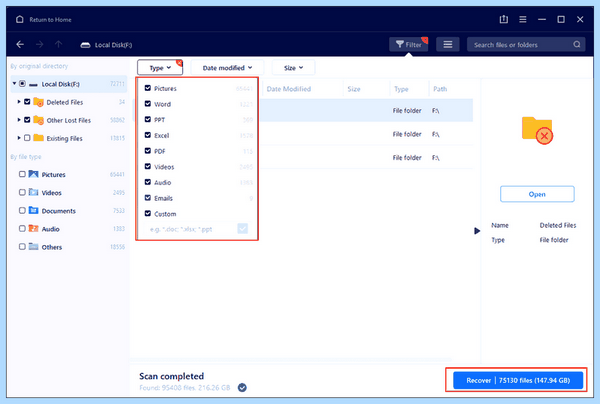Expand the Existing Files tree node
Screen dimensions: 600x404
click(19, 138)
